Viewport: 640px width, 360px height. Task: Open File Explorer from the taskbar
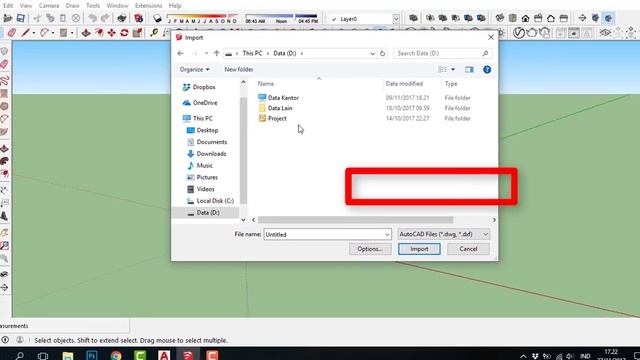tap(68, 356)
